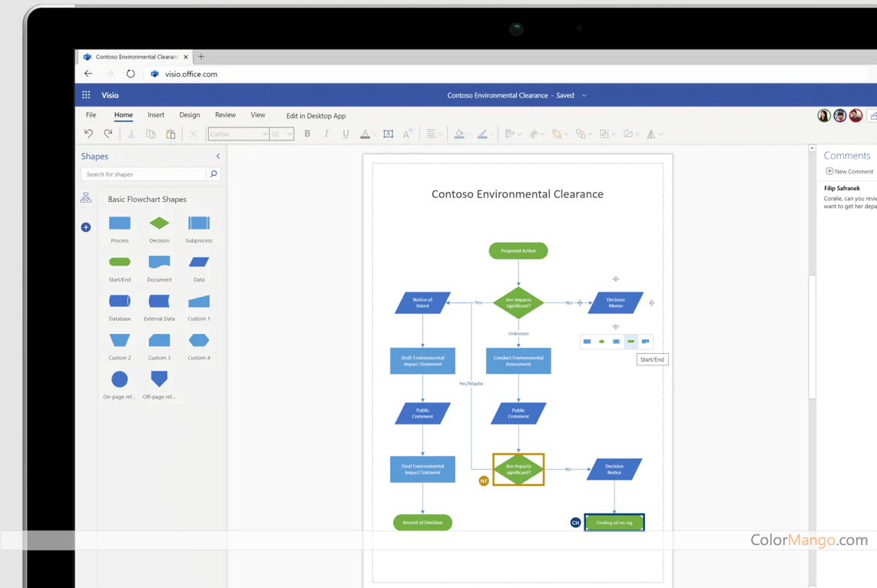The height and width of the screenshot is (588, 877).
Task: Reload the visio.office.com page
Action: pyautogui.click(x=131, y=74)
